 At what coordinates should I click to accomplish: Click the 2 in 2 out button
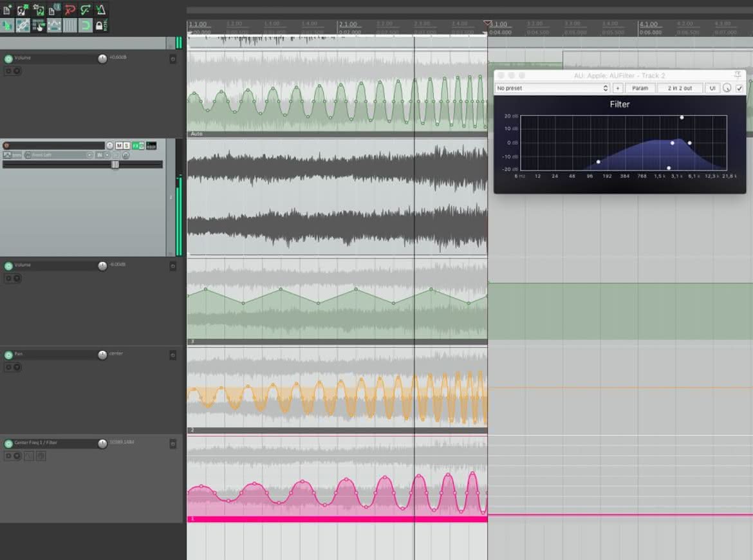click(x=680, y=88)
